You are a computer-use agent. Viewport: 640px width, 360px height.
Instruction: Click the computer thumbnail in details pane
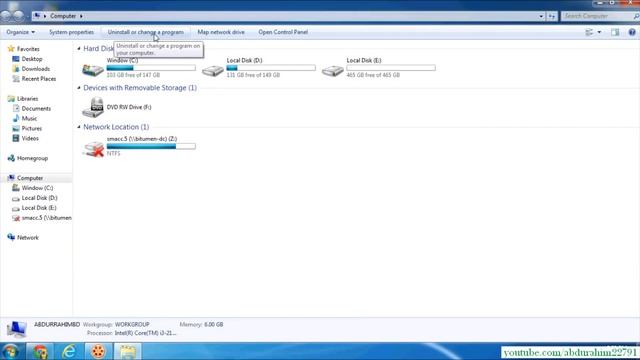coord(17,329)
